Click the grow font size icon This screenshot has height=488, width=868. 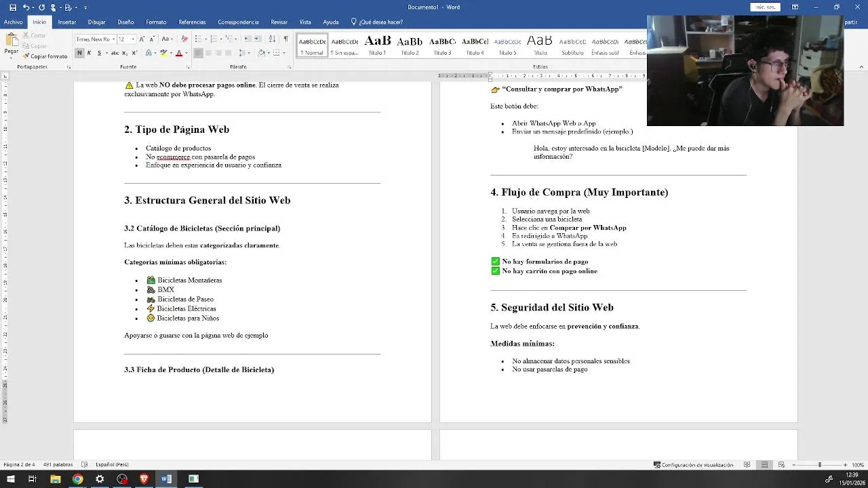click(x=142, y=39)
